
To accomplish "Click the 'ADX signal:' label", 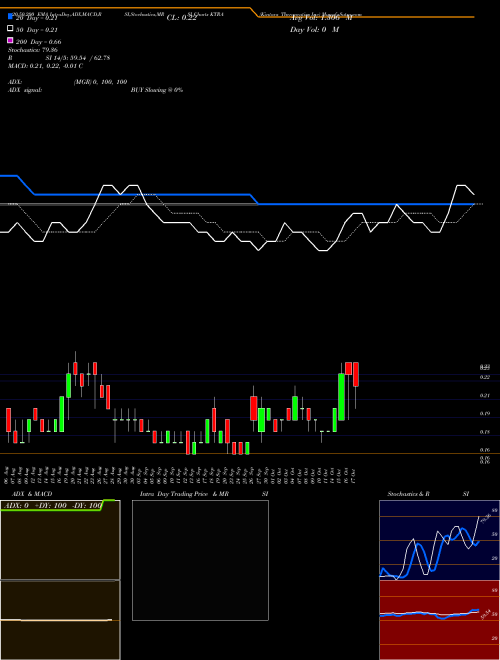I will click(x=25, y=90).
